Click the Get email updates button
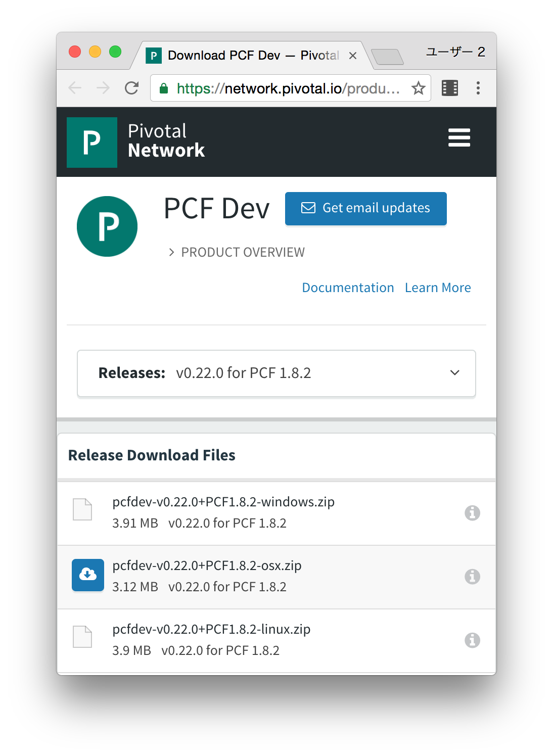553x756 pixels. (366, 209)
